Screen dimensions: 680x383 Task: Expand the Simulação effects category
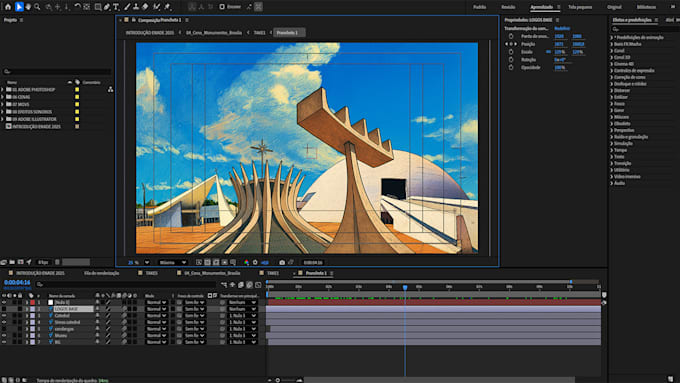611,143
